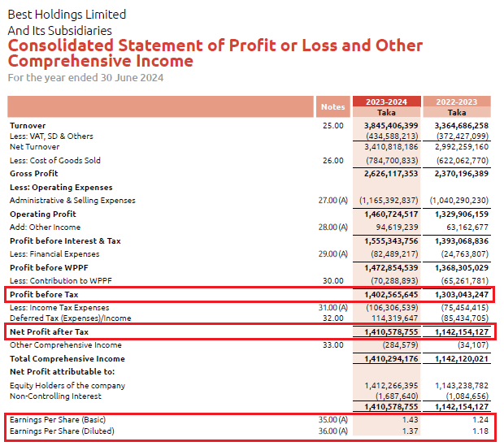Open note 27.00 (A) for Administrative Expenses
The height and width of the screenshot is (446, 504).
(332, 200)
